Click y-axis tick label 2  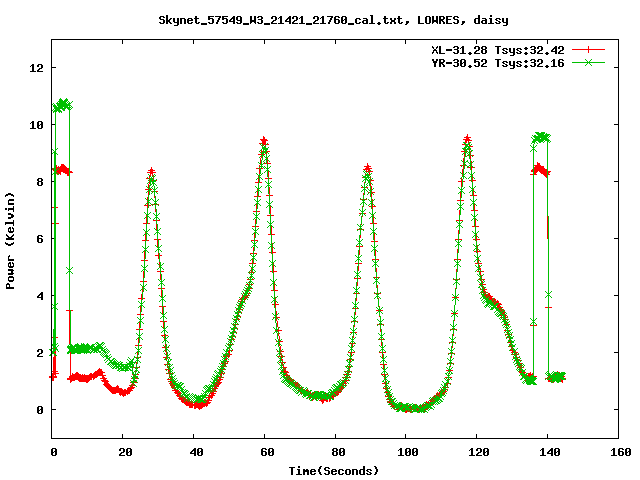[x=40, y=353]
